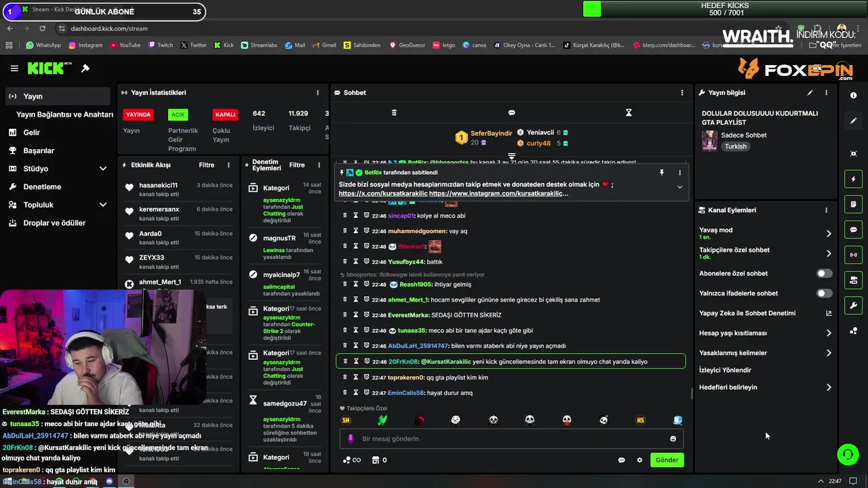Click the pin icon next to Kick logo
This screenshot has width=868, height=488.
pyautogui.click(x=85, y=68)
